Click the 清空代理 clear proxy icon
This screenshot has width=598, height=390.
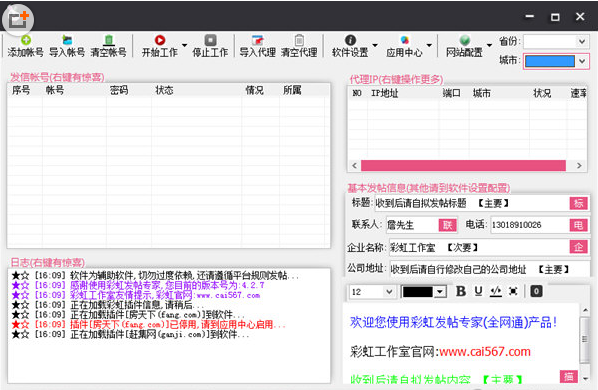299,40
